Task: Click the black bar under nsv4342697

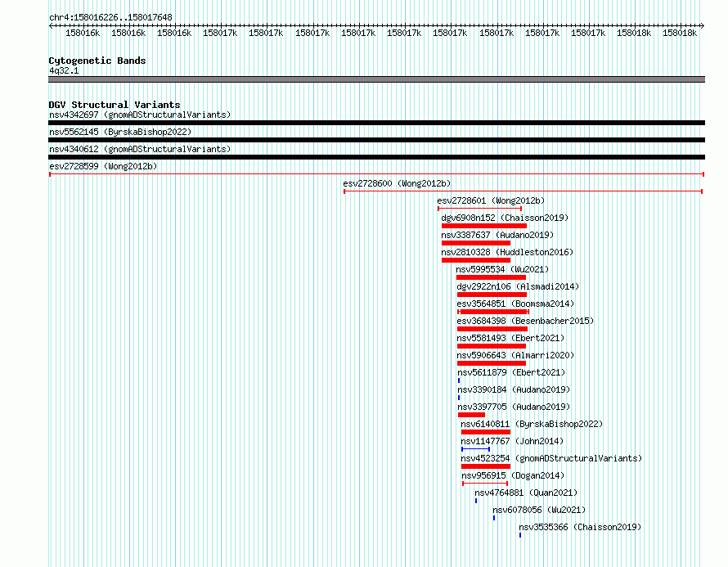Action: [x=376, y=123]
